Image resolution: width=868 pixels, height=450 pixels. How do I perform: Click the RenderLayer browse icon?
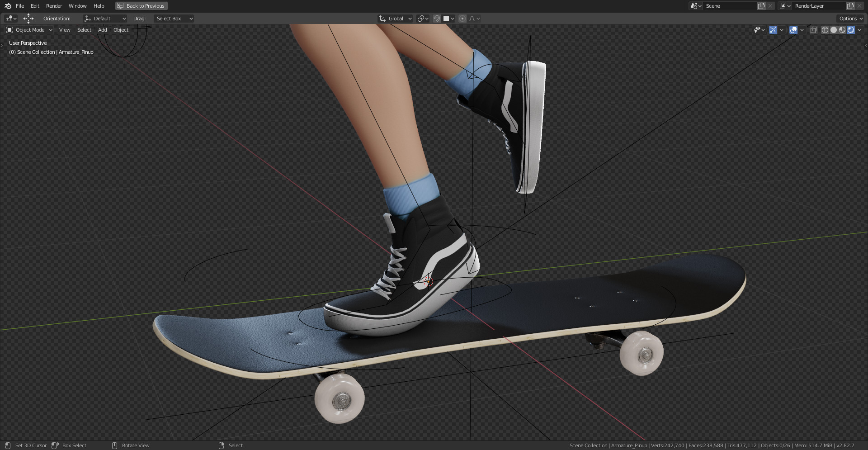[785, 6]
